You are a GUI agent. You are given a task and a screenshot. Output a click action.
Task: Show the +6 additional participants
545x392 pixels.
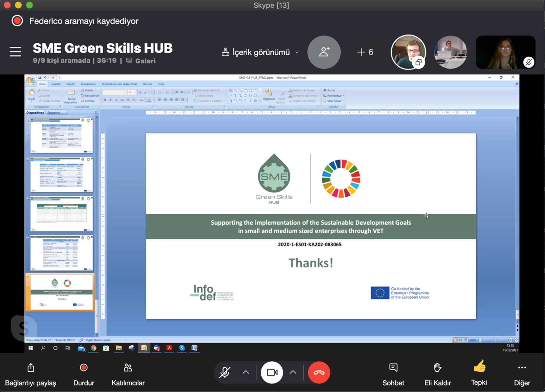[365, 52]
